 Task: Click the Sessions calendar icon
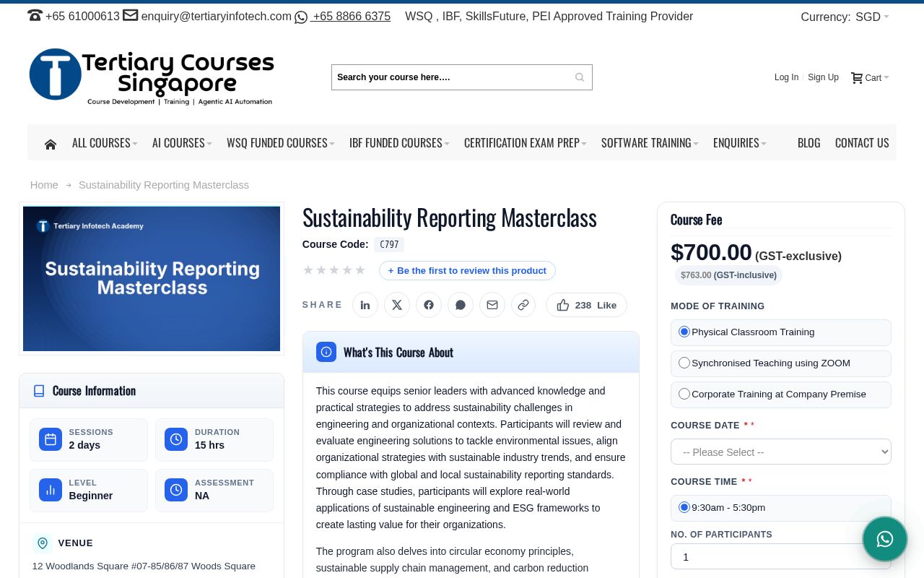click(x=51, y=439)
